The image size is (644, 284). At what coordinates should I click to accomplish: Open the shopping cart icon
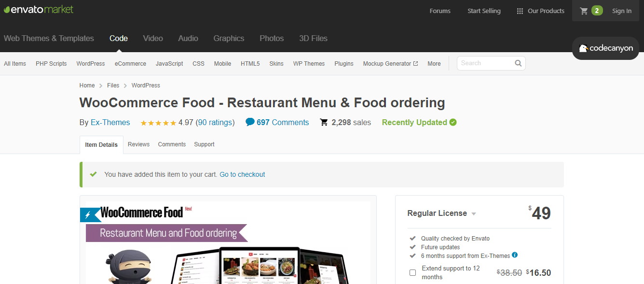point(584,11)
